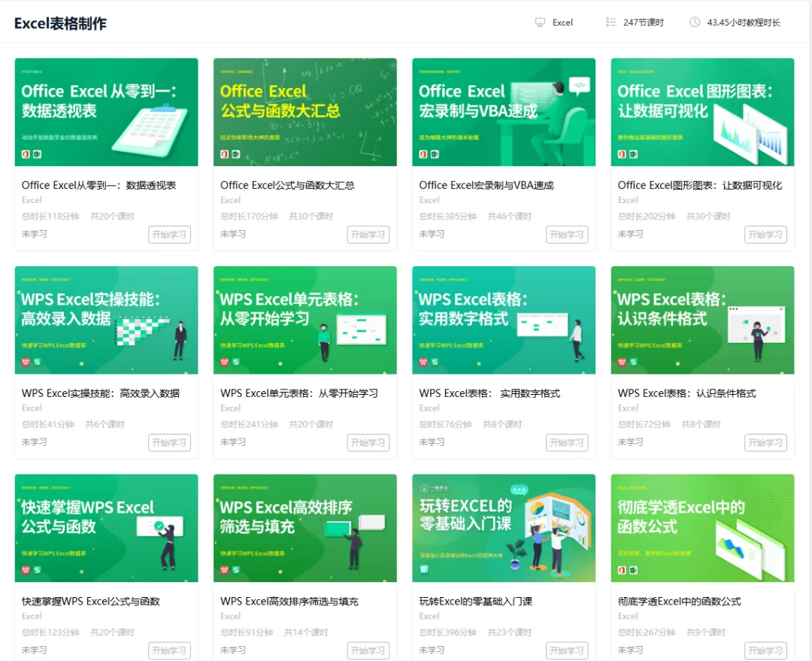Open title link WPS Excel表格：实用数字格式
The image size is (812, 661).
pyautogui.click(x=490, y=394)
